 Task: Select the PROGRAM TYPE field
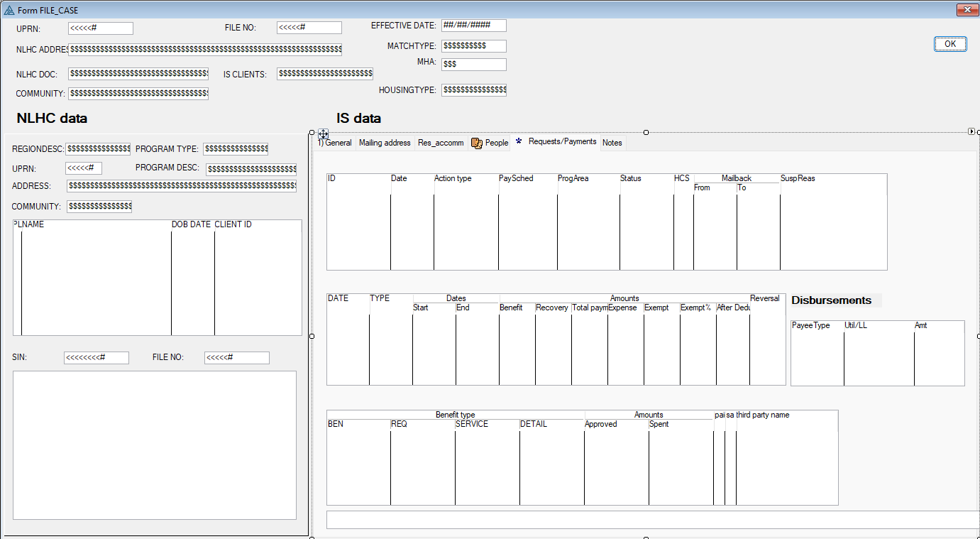[x=235, y=149]
